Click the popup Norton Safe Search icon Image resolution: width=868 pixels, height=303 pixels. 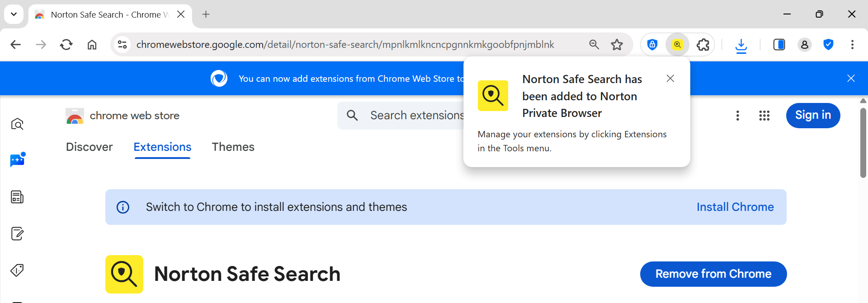(x=493, y=96)
